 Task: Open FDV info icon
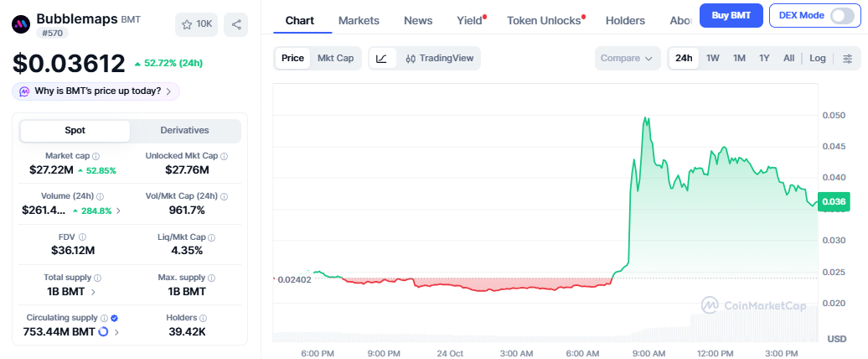click(82, 237)
